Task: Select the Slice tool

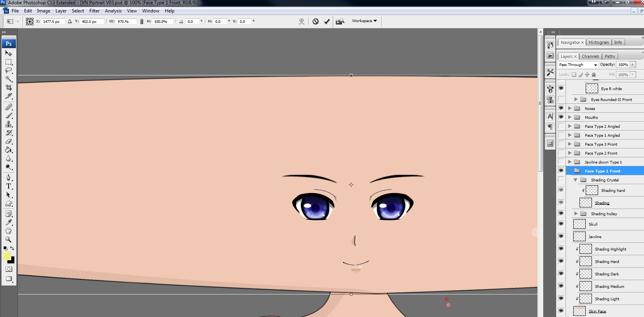Action: 9,96
